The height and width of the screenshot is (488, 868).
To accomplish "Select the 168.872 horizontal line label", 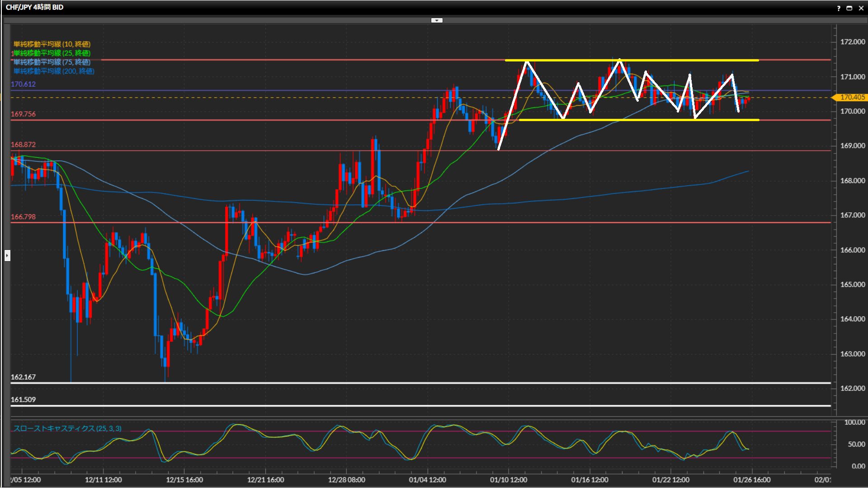I will point(23,145).
